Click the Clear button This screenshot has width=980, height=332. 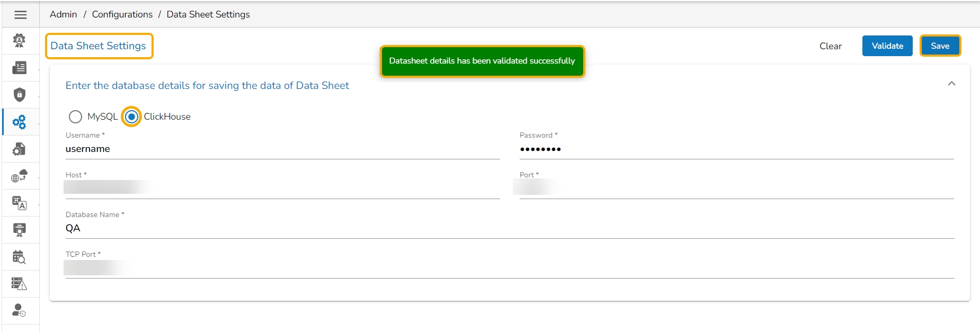click(830, 46)
